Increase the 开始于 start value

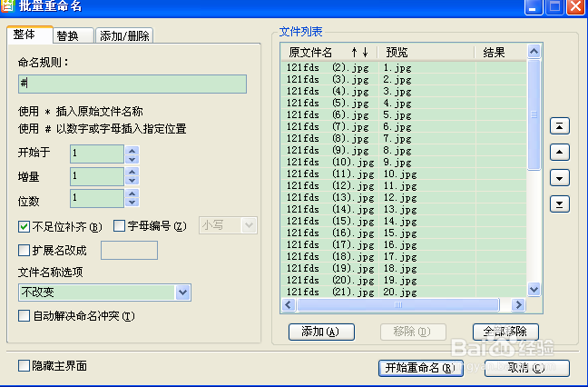[132, 150]
